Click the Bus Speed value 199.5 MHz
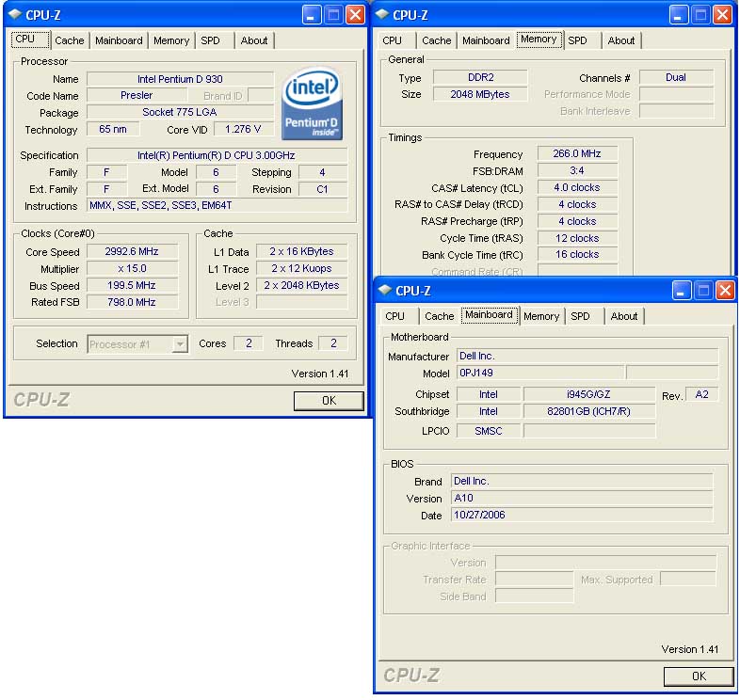 132,285
